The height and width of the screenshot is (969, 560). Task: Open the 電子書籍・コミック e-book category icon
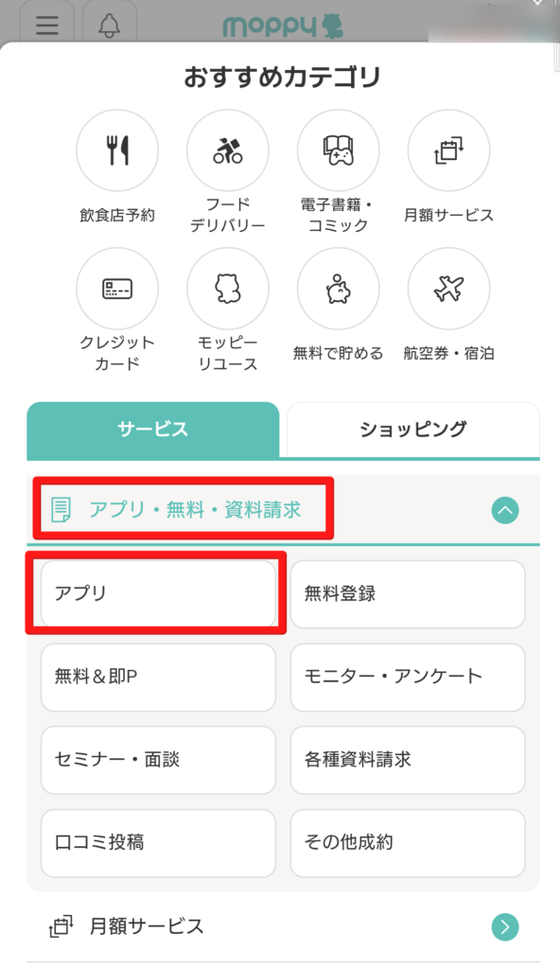[x=339, y=150]
